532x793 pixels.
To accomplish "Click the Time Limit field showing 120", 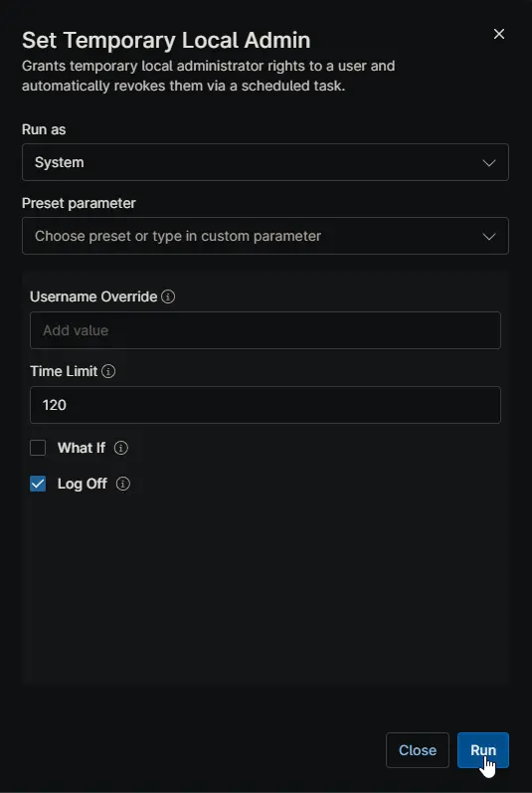I will pyautogui.click(x=266, y=405).
